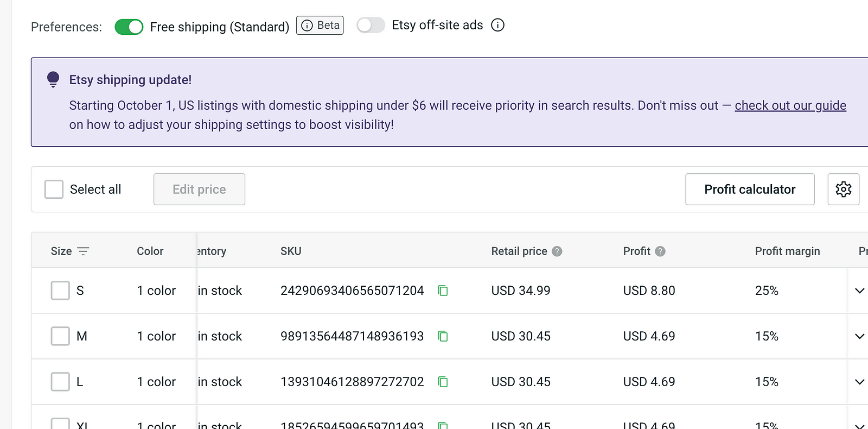Click the Retail price help icon
The height and width of the screenshot is (429, 868).
557,251
